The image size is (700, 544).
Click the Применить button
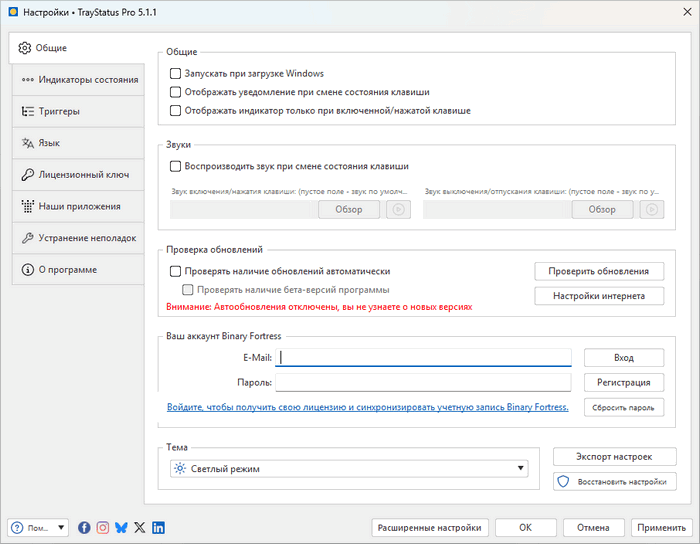point(662,527)
